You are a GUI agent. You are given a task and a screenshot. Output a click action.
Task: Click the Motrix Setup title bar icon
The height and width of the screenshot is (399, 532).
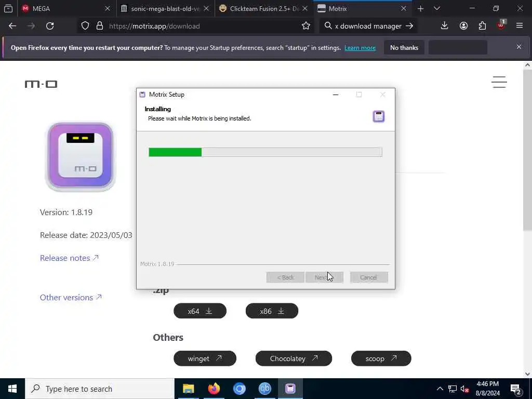[x=142, y=95]
